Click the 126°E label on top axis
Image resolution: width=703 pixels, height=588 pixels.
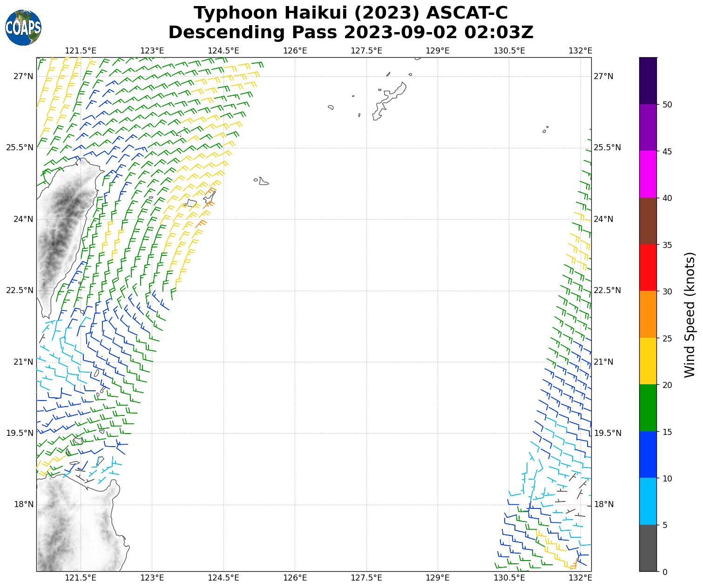click(295, 50)
